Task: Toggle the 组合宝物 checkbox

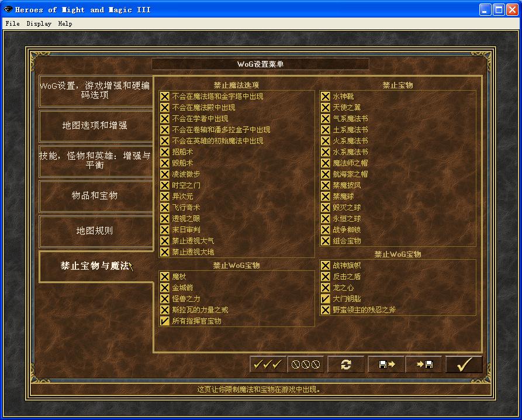Action: pyautogui.click(x=325, y=241)
